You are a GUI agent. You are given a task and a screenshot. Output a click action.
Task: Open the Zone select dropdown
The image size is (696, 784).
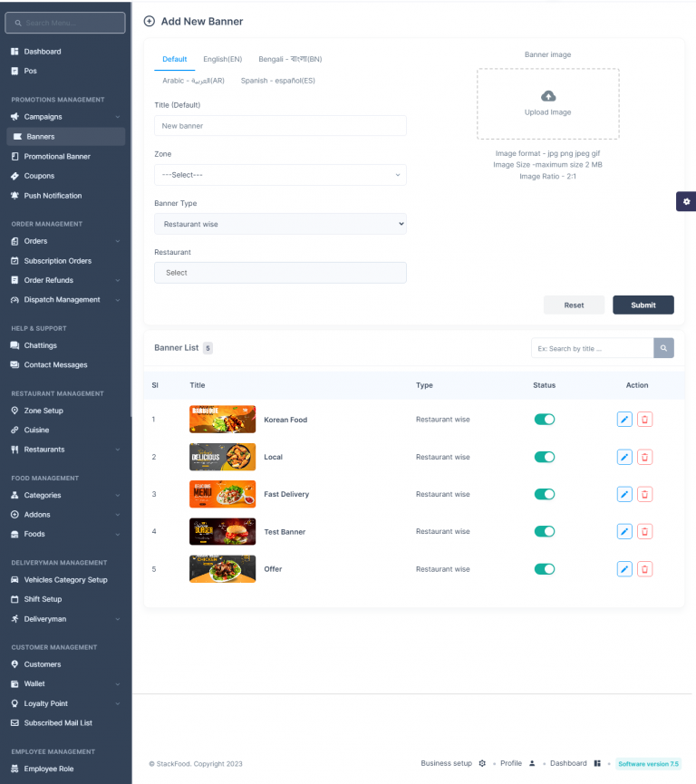pos(280,175)
